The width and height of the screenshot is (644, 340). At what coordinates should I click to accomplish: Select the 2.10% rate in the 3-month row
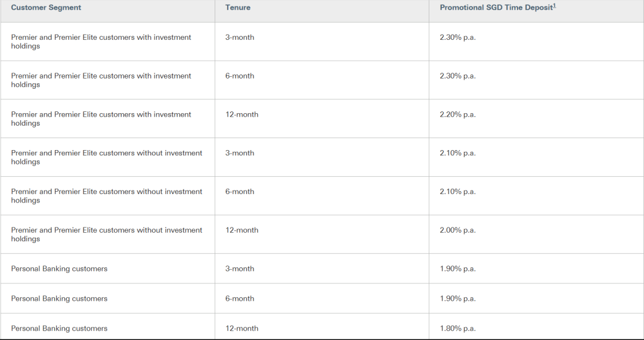pos(457,153)
